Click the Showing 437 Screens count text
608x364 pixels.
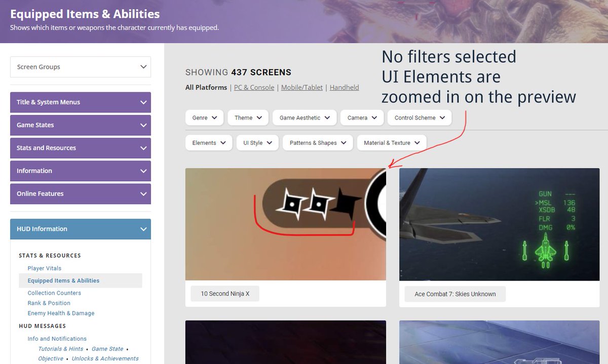pyautogui.click(x=238, y=72)
